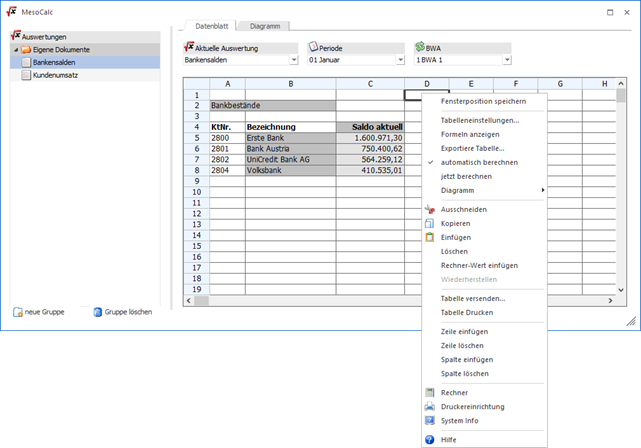Choose Fensterposition speichern from context menu
The height and width of the screenshot is (448, 641).
[483, 101]
